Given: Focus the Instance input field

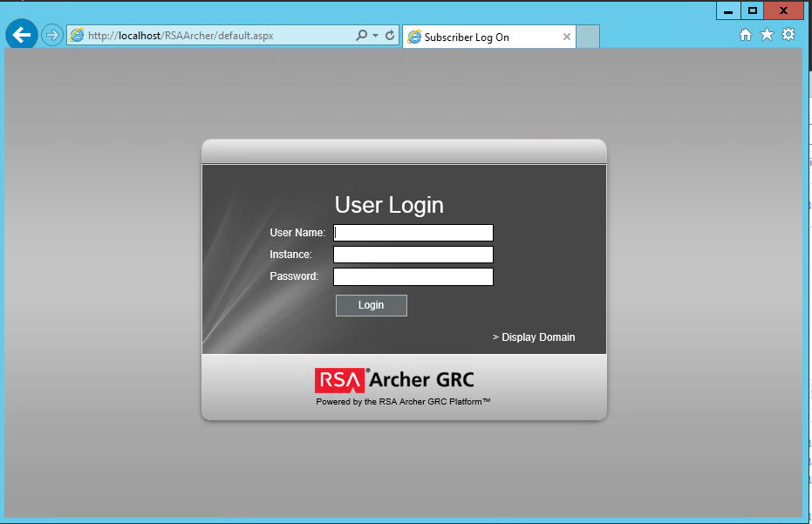Looking at the screenshot, I should point(413,255).
